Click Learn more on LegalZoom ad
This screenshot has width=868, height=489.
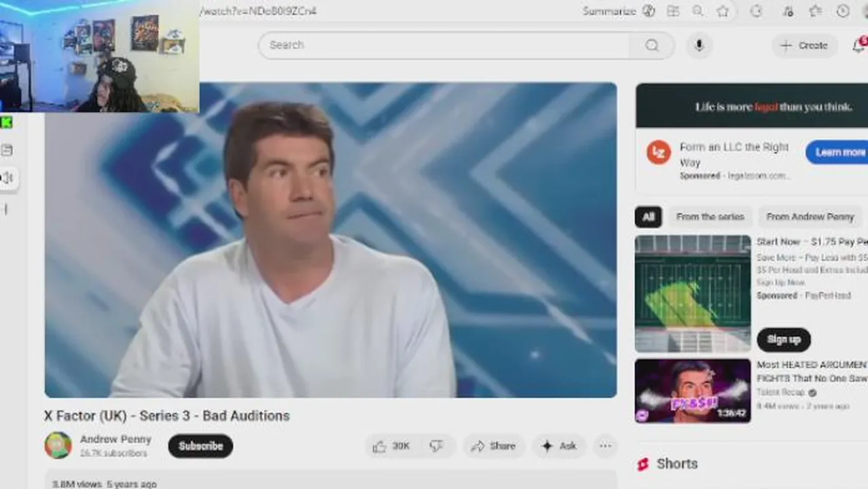click(x=837, y=152)
